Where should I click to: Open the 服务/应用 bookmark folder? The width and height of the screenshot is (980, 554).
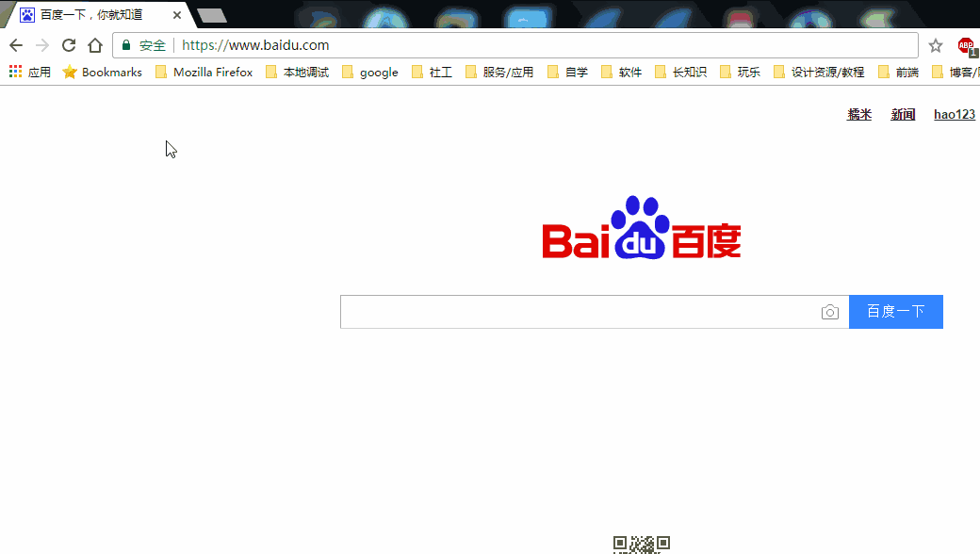(499, 72)
